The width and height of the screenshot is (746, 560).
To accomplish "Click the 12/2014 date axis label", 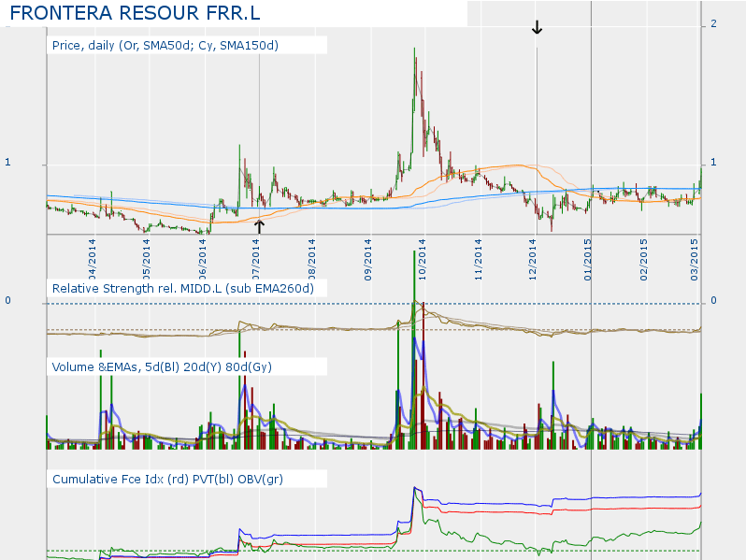I will click(532, 260).
